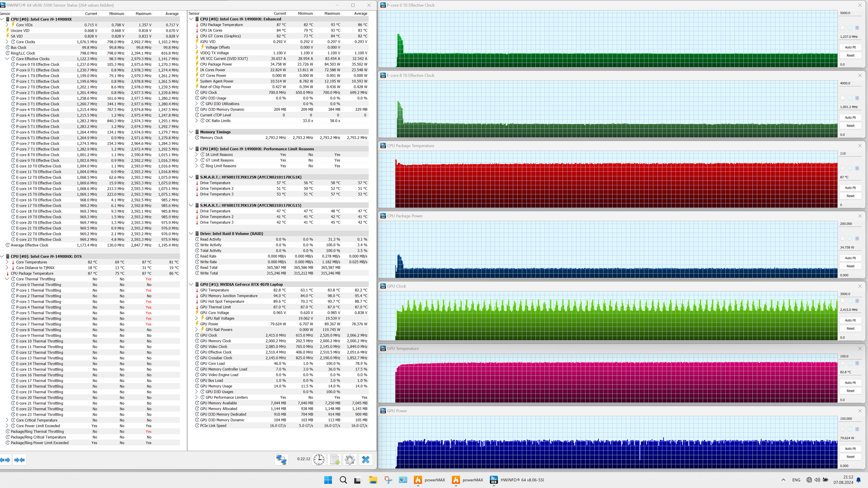
Task: Click the network remote monitoring icon
Action: click(x=281, y=459)
